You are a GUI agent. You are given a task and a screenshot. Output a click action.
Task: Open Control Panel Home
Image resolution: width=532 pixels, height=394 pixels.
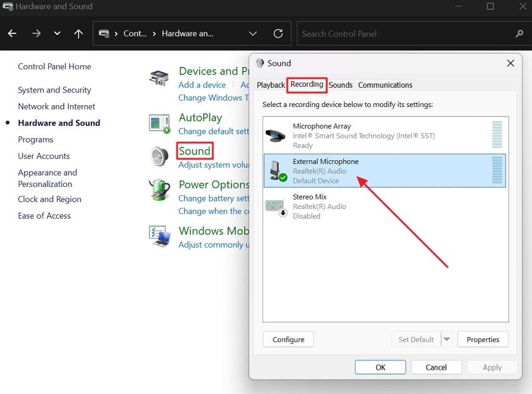[54, 66]
